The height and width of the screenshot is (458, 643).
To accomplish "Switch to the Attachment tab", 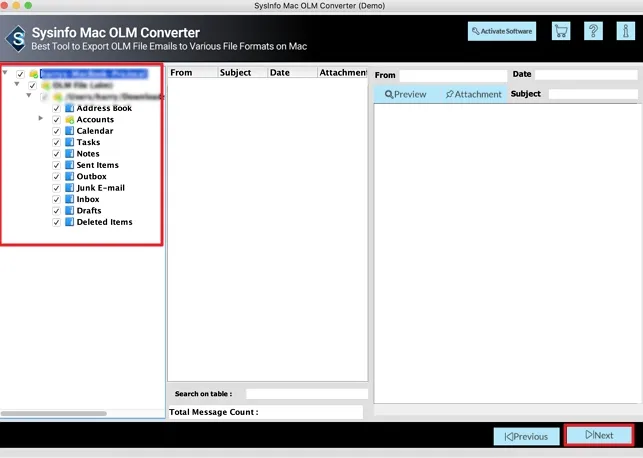I will pyautogui.click(x=473, y=94).
